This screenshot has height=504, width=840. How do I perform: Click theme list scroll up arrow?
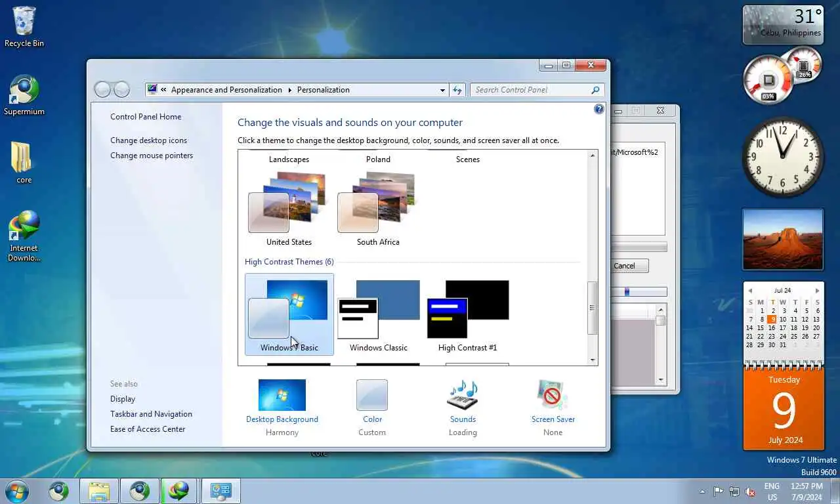click(592, 156)
